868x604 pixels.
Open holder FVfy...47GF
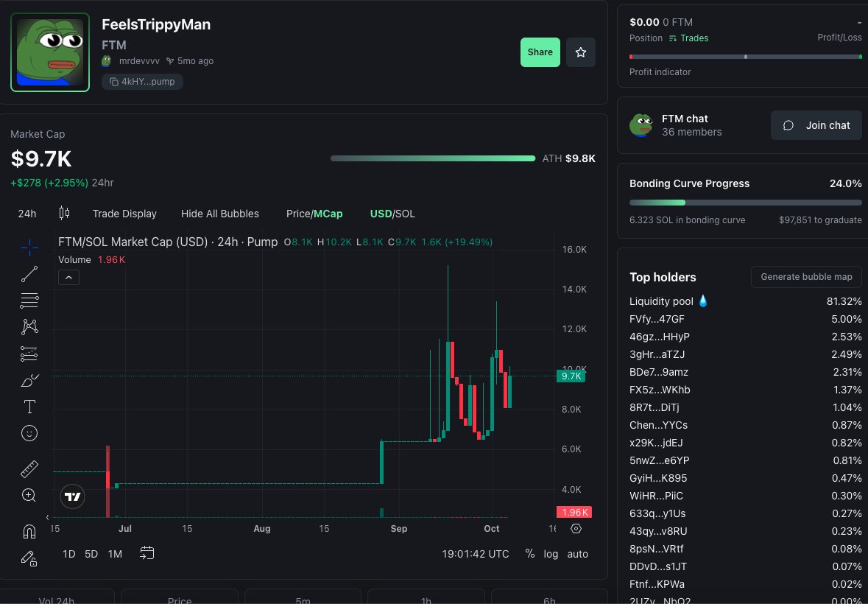tap(657, 319)
